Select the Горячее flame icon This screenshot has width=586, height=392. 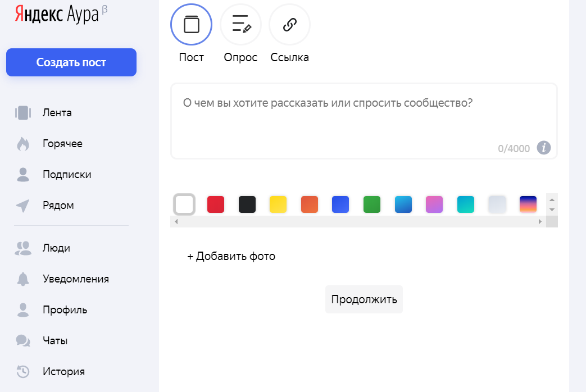click(x=23, y=143)
